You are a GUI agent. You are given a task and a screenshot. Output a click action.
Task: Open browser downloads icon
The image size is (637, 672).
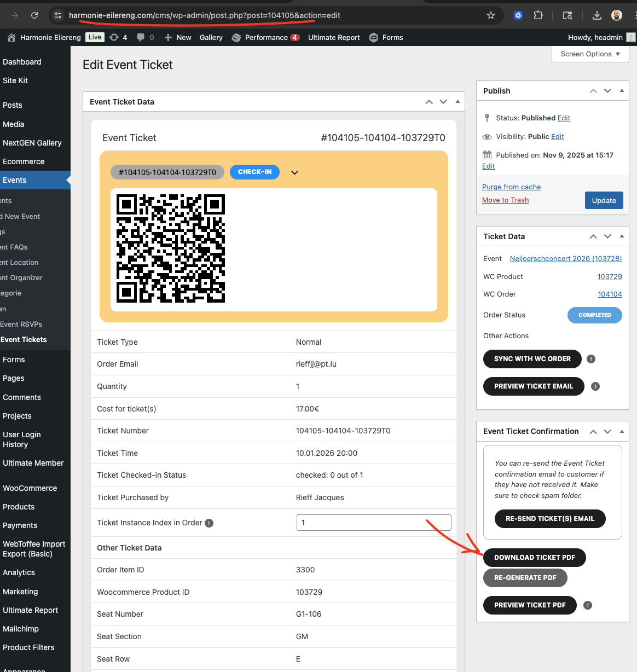[597, 15]
